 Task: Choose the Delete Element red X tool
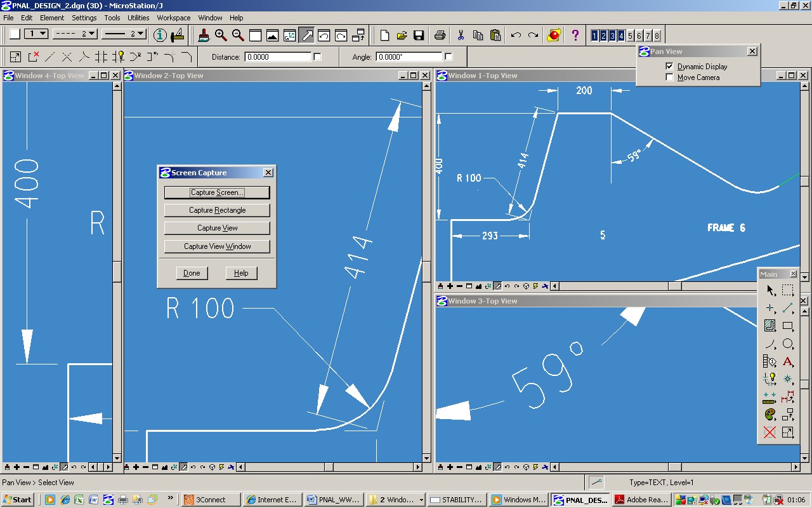click(x=770, y=432)
